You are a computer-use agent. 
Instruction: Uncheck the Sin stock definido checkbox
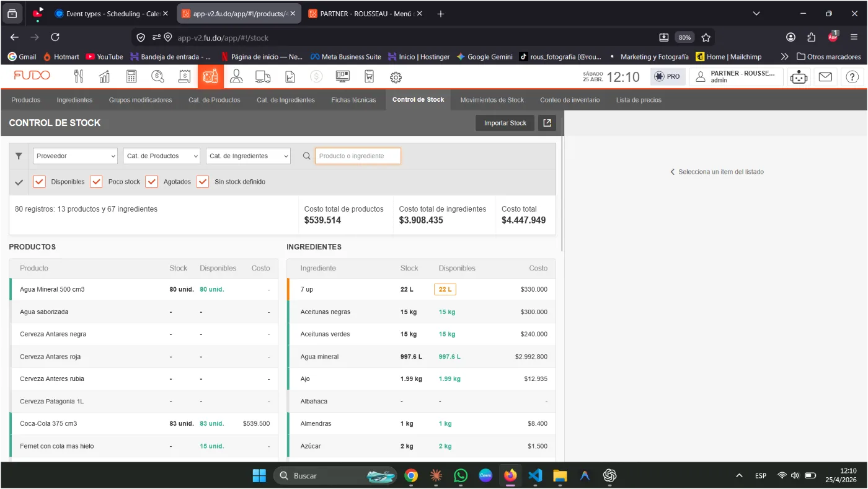click(203, 182)
